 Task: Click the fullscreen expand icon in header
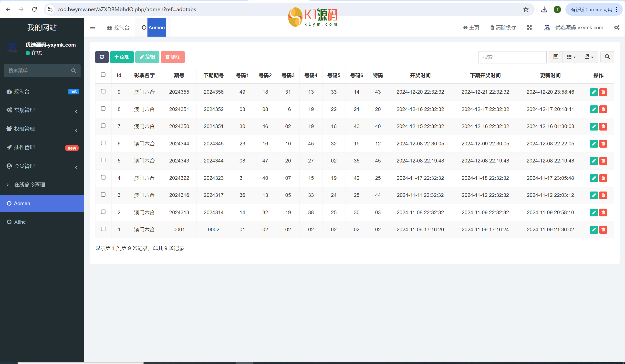click(x=529, y=28)
